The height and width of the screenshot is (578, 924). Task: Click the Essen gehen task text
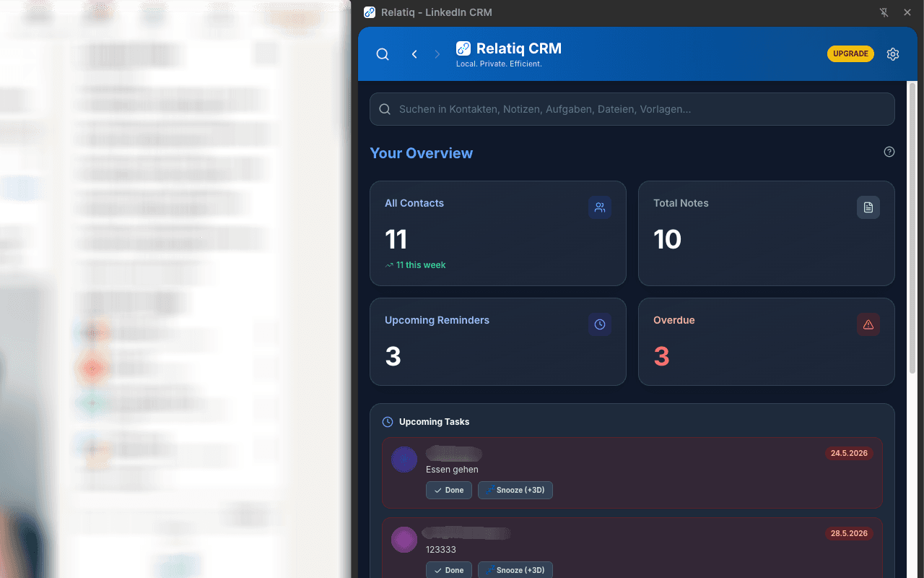(x=452, y=470)
